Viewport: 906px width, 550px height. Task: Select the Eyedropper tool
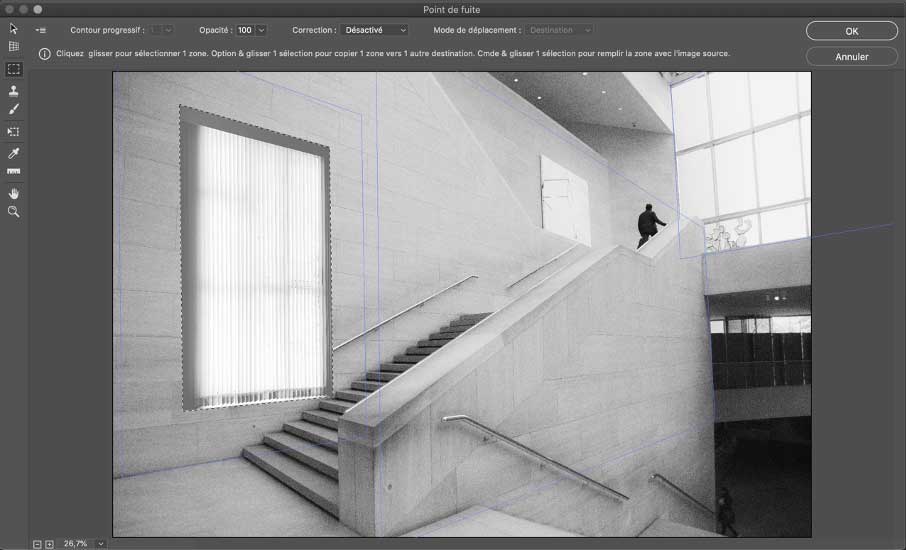(x=13, y=153)
